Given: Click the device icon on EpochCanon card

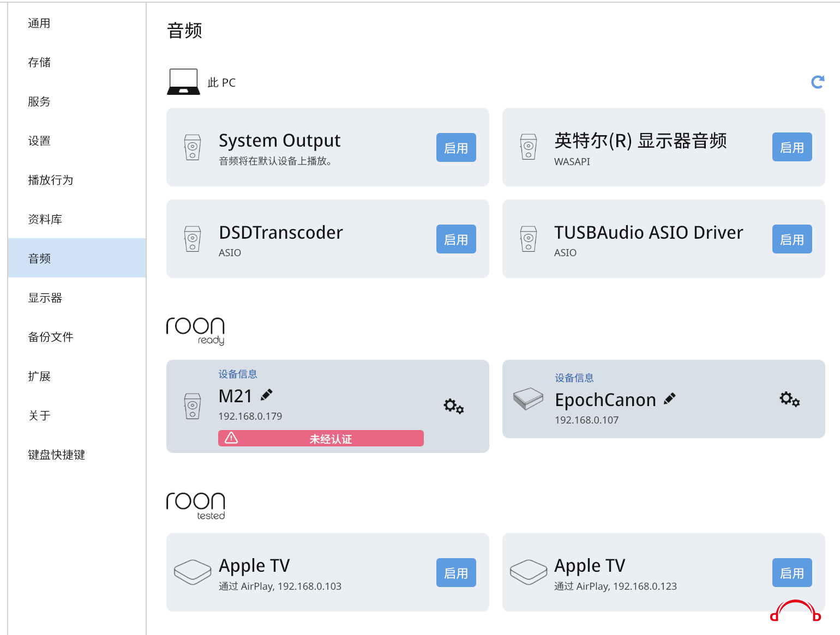Looking at the screenshot, I should click(x=528, y=399).
